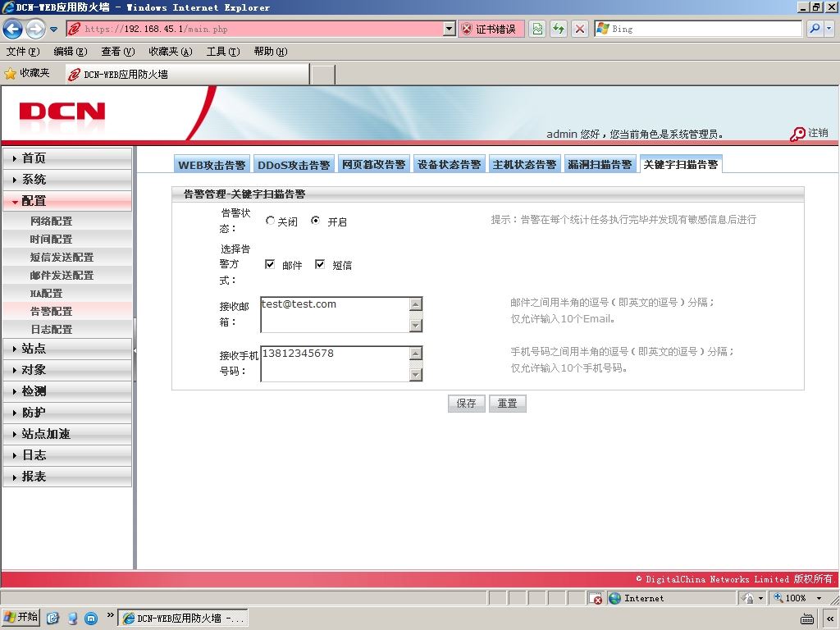The image size is (840, 630).
Task: Open search provider dropdown arrow
Action: click(829, 29)
